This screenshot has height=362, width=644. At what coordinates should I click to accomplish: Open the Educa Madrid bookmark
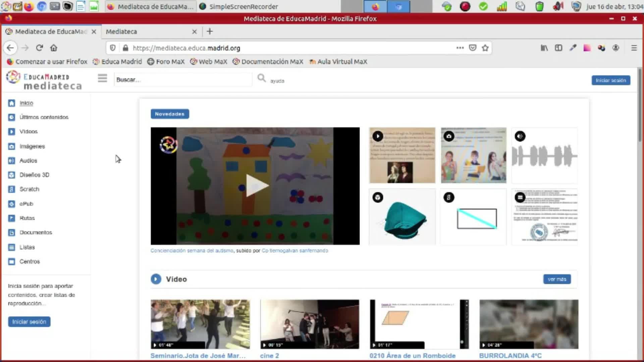coord(117,62)
